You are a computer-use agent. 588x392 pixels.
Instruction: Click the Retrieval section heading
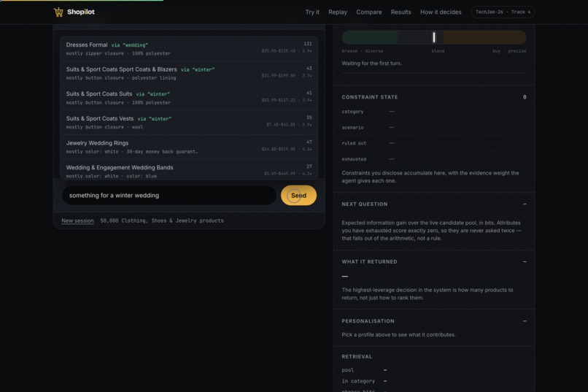click(357, 357)
